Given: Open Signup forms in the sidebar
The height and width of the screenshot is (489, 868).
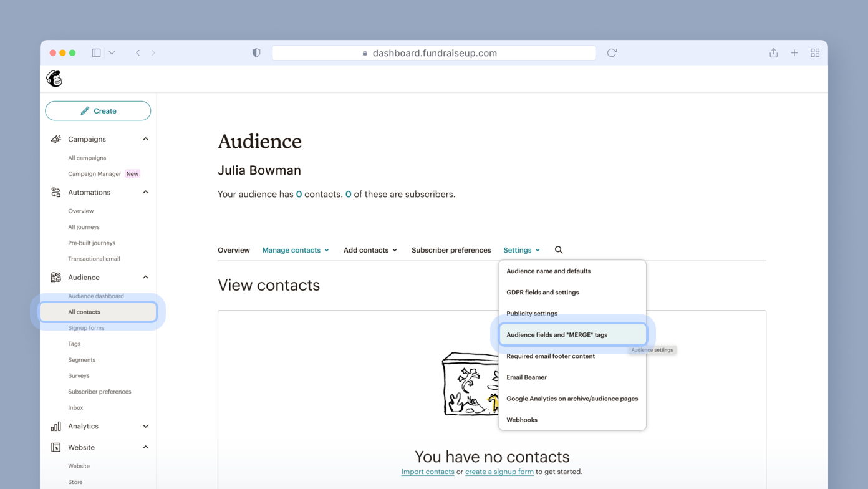Looking at the screenshot, I should coord(86,328).
